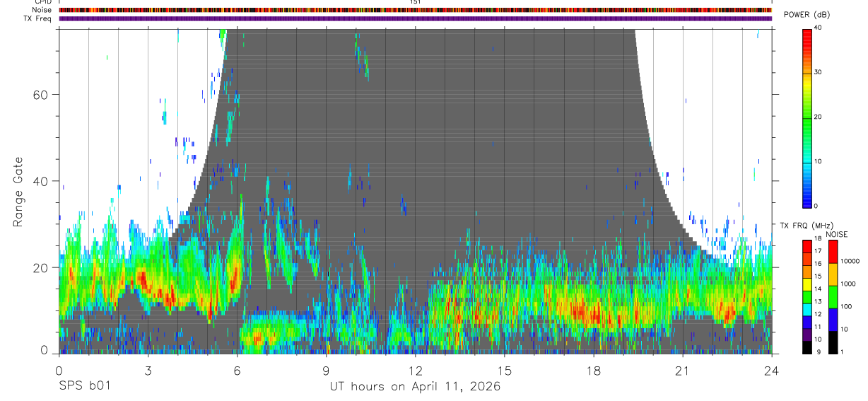Click the '10000' label on the NOISE legend

(850, 261)
